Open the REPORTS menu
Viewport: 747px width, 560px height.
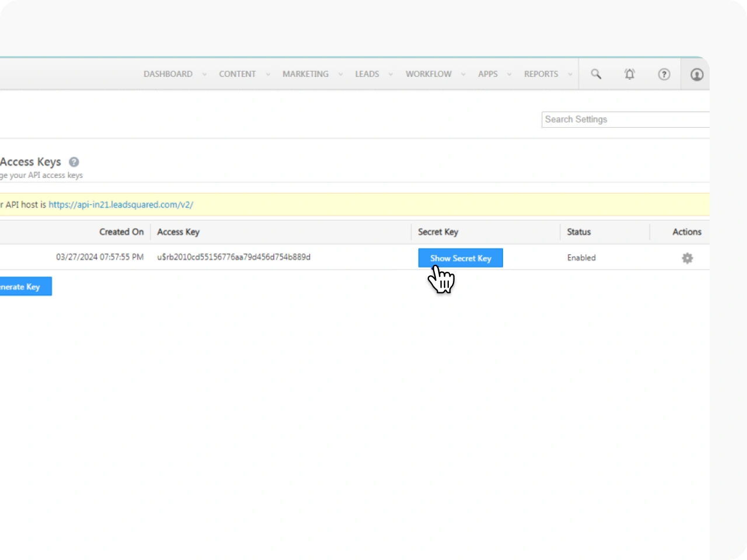[541, 74]
